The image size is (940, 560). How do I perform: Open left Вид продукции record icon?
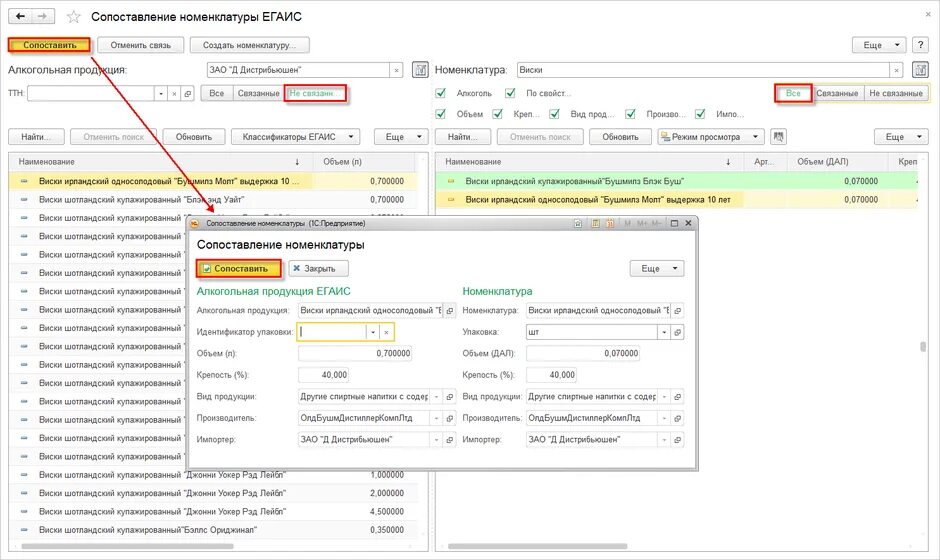pyautogui.click(x=450, y=397)
